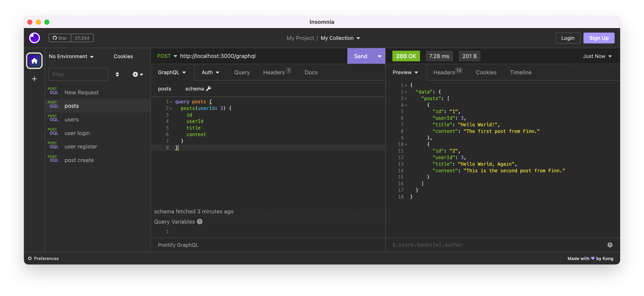Click the 27,254 star count
This screenshot has width=644, height=296.
click(82, 38)
